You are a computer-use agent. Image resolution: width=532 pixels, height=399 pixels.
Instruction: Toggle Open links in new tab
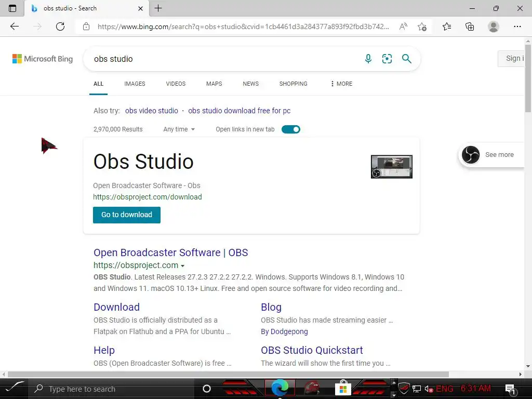291,129
